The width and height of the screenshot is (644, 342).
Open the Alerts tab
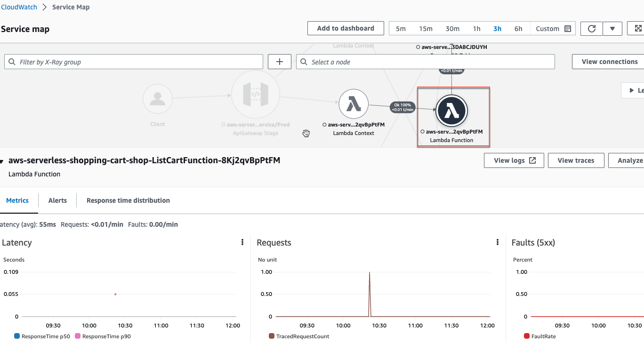point(57,200)
